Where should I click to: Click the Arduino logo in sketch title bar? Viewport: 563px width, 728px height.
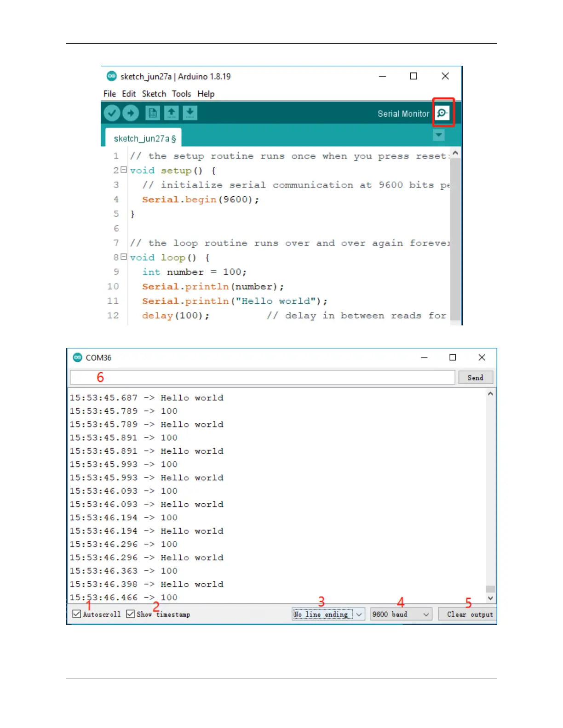tap(111, 76)
